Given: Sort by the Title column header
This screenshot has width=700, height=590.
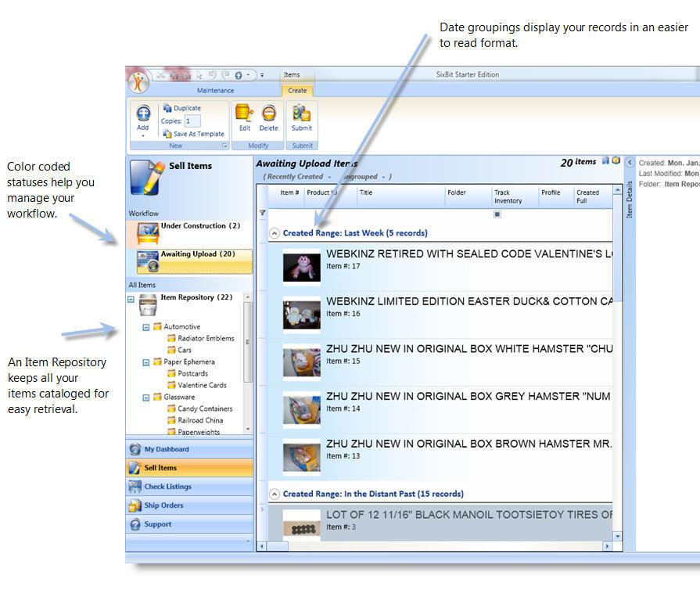Looking at the screenshot, I should (401, 196).
